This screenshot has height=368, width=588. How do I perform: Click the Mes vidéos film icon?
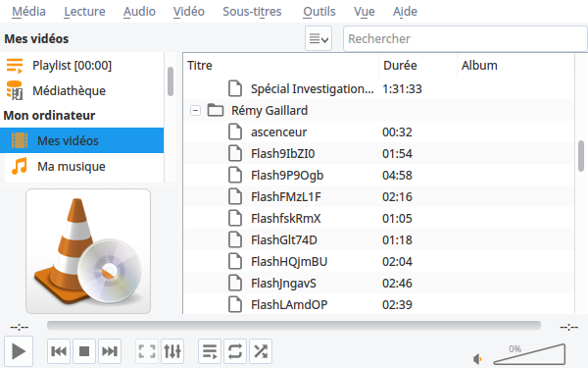(20, 140)
